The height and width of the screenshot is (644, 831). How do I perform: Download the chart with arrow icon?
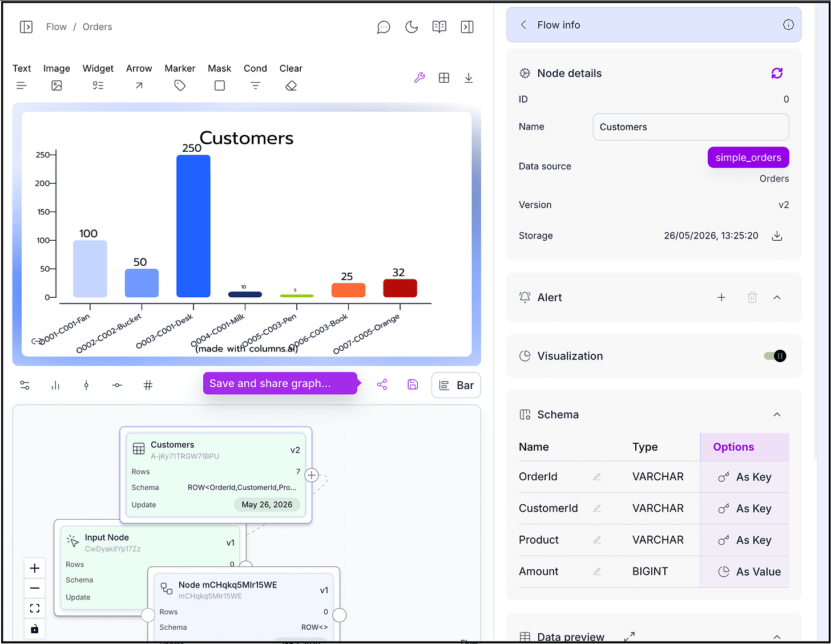click(x=469, y=78)
